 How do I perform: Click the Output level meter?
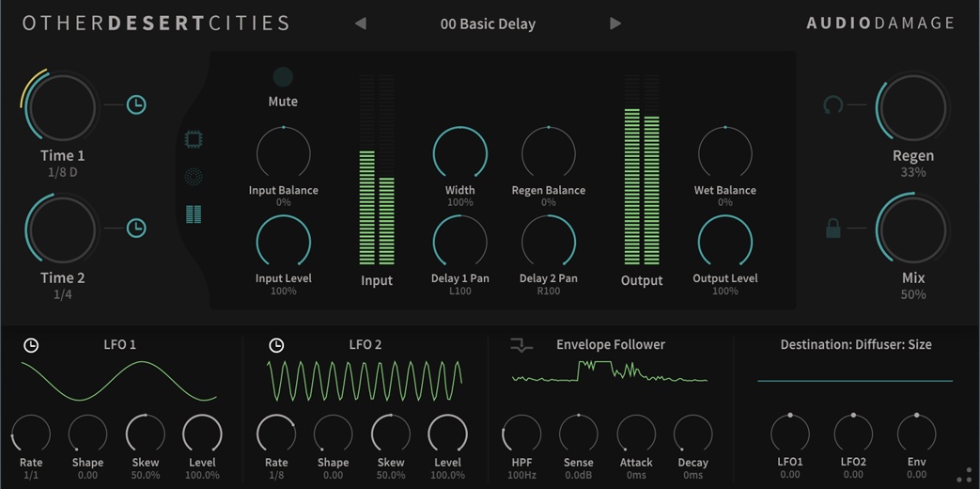pos(642,169)
